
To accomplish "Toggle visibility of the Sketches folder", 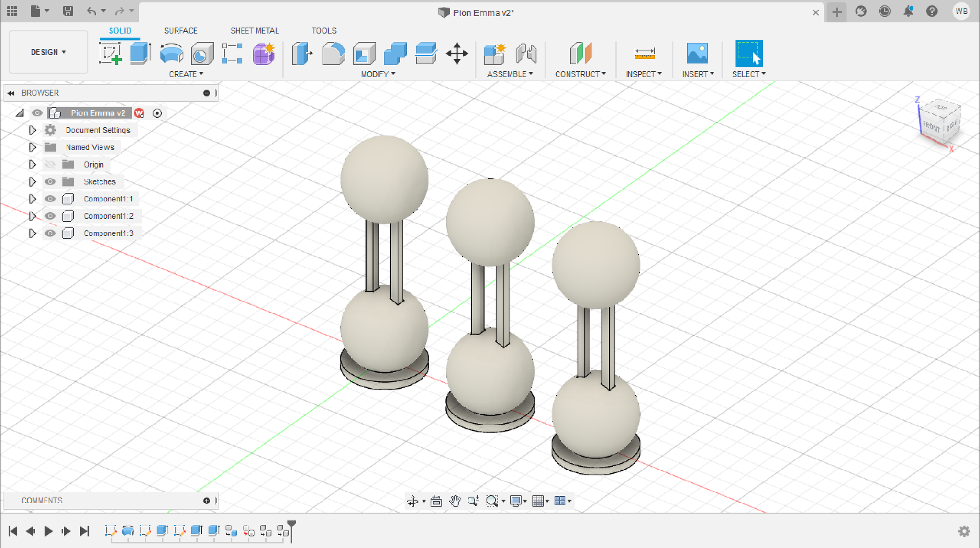I will click(x=50, y=181).
